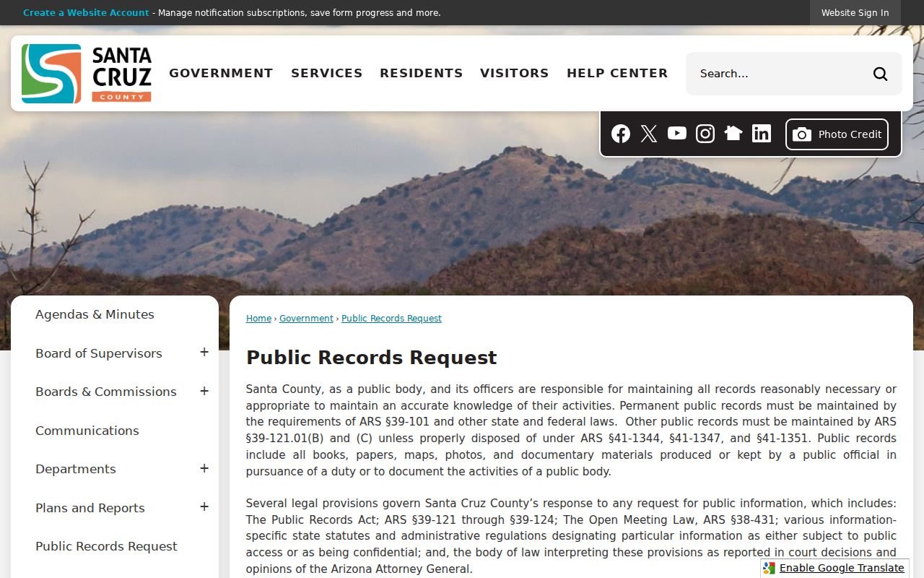Expand Boards & Commissions submenu
Screen dimensions: 924x578
(x=204, y=392)
